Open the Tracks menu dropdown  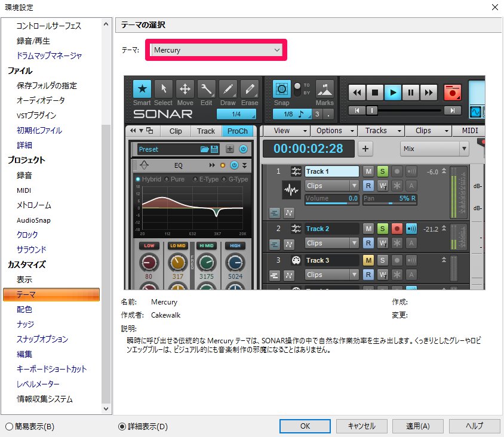pyautogui.click(x=381, y=131)
